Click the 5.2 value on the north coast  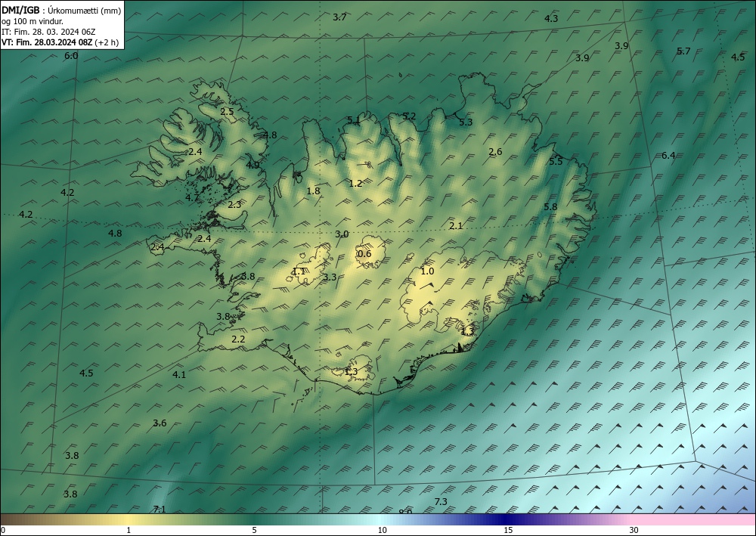pos(409,116)
